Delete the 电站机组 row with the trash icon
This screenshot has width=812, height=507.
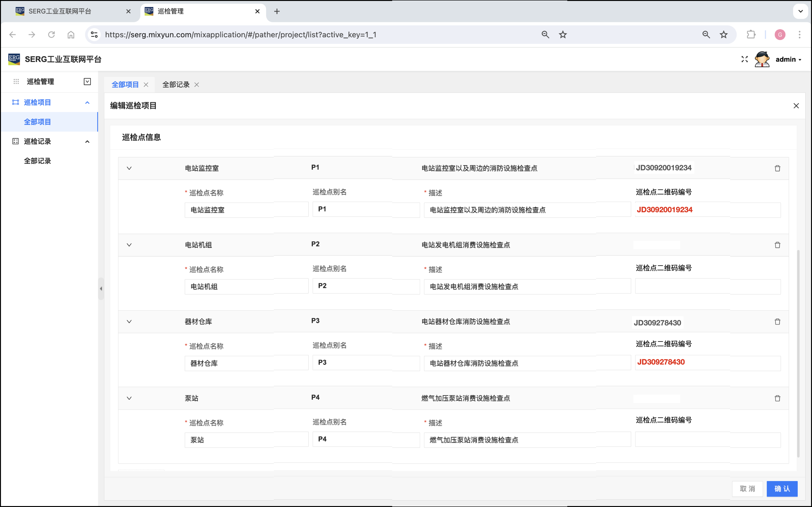coord(777,245)
